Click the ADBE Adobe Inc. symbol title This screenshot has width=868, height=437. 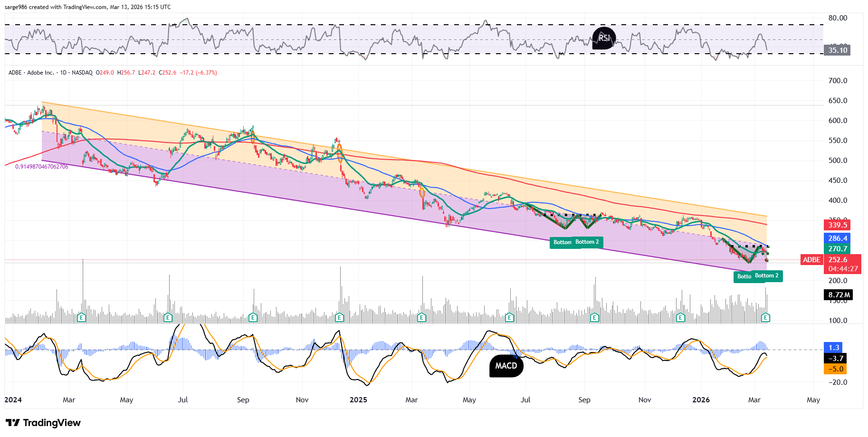pos(31,73)
